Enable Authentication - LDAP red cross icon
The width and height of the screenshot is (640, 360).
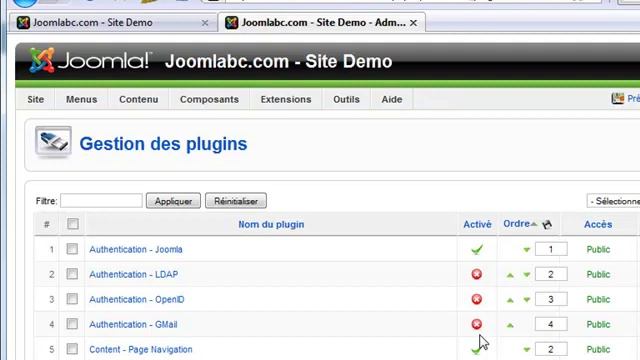tap(477, 274)
